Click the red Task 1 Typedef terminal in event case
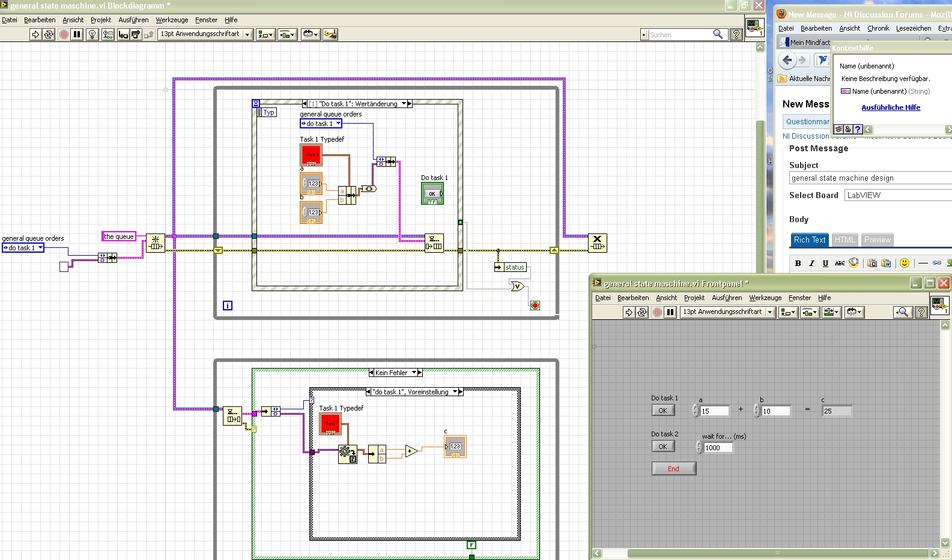 [x=311, y=155]
